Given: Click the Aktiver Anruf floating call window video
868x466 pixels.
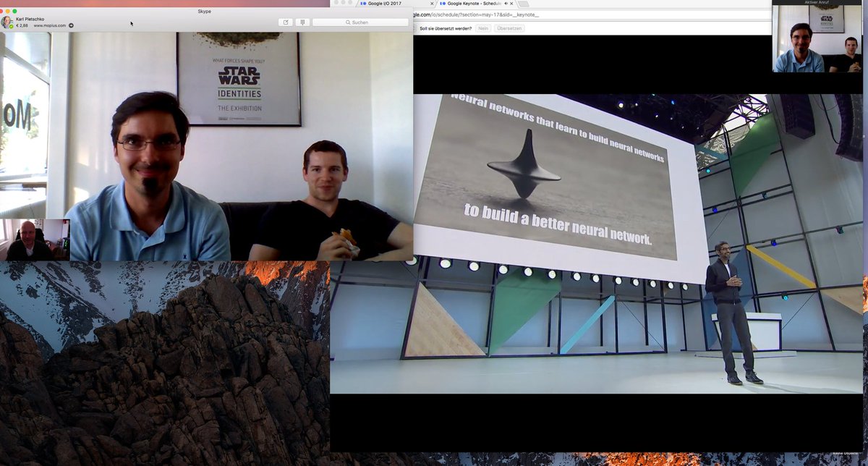Looking at the screenshot, I should tap(817, 40).
